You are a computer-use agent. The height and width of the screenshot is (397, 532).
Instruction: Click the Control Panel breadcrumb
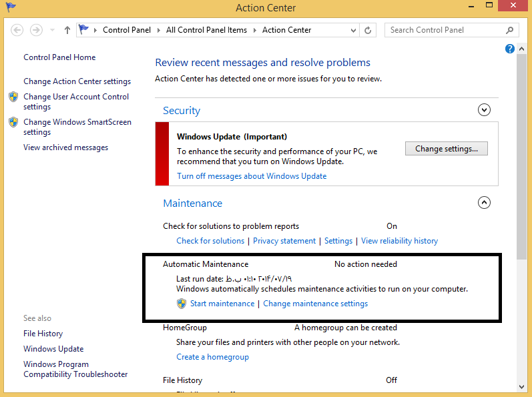pyautogui.click(x=127, y=30)
